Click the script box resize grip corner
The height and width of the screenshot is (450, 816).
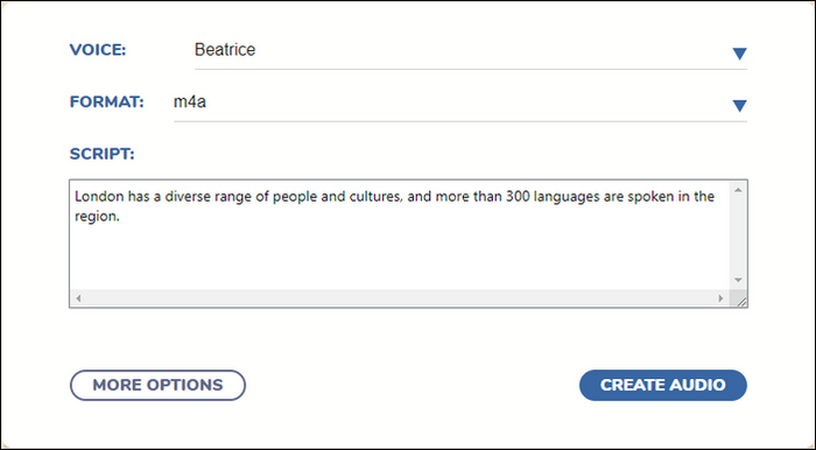coord(740,299)
